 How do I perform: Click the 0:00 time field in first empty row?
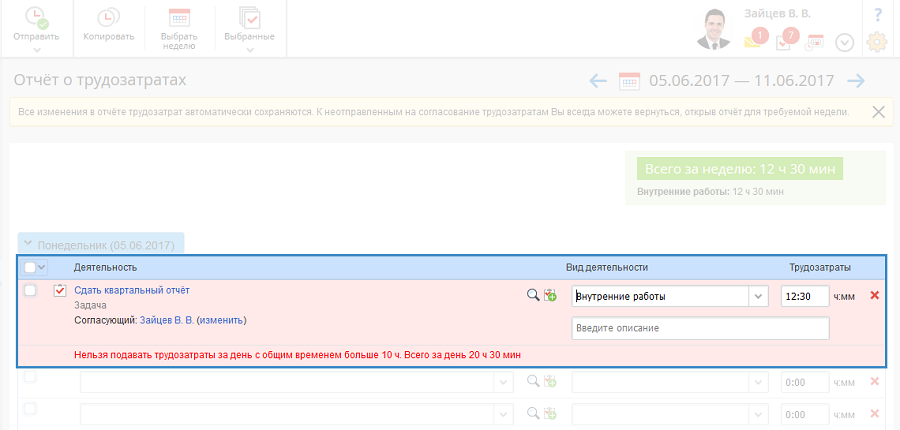pos(805,382)
